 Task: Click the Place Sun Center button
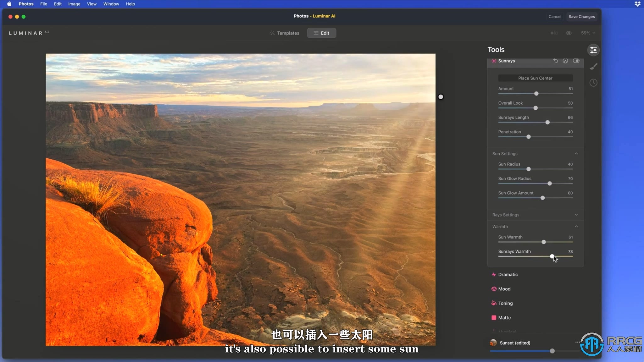[x=535, y=78]
